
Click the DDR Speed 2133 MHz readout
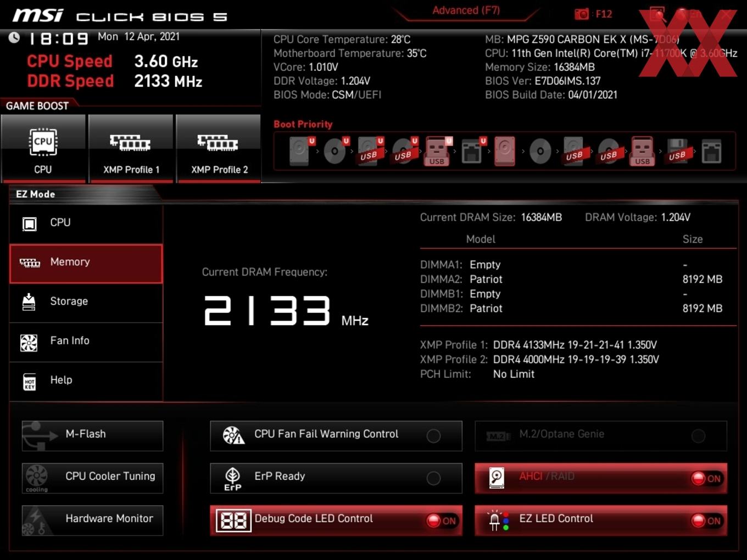(115, 81)
